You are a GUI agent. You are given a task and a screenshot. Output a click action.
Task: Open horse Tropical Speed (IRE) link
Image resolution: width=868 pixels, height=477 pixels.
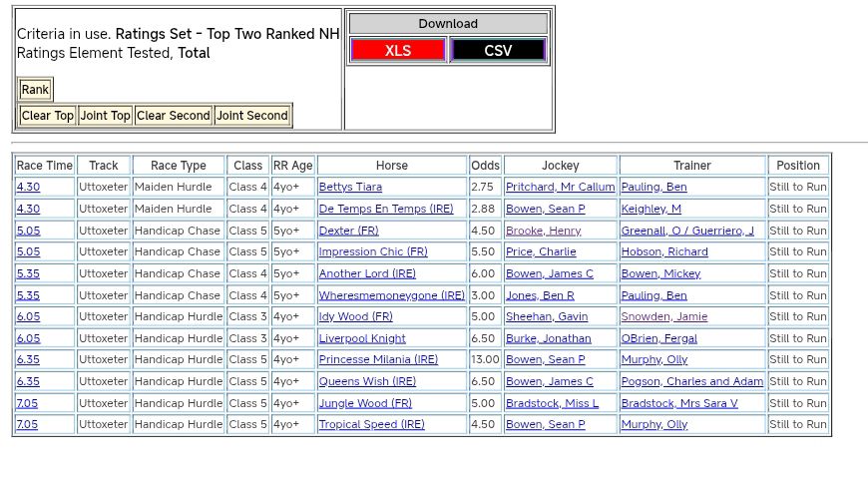point(371,425)
